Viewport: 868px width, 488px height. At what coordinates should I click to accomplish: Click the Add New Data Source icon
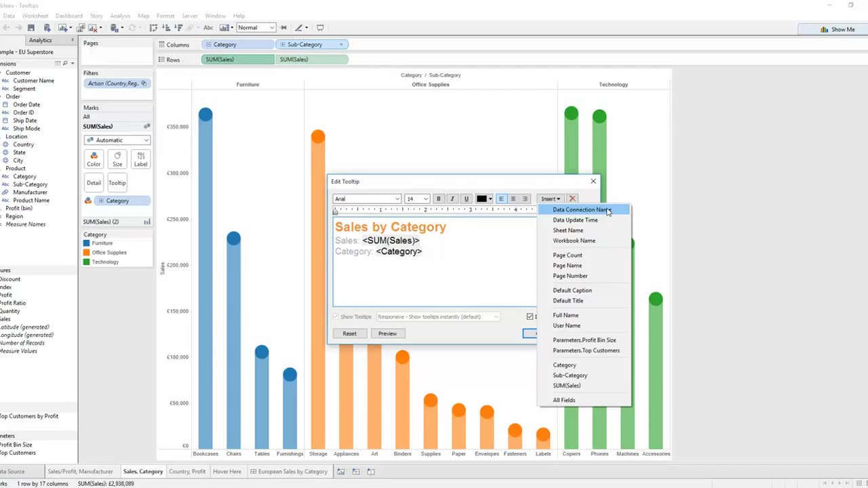pos(47,28)
